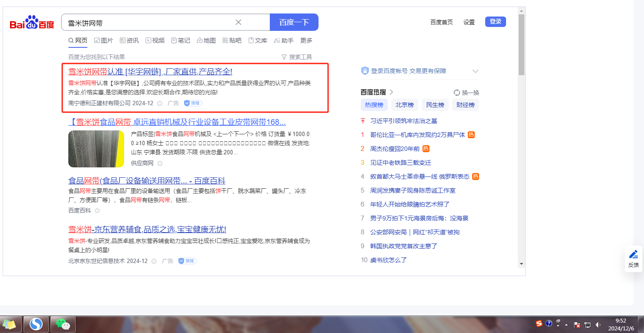
Task: Expand 百度热搜 with the arrow
Action: coord(391,92)
